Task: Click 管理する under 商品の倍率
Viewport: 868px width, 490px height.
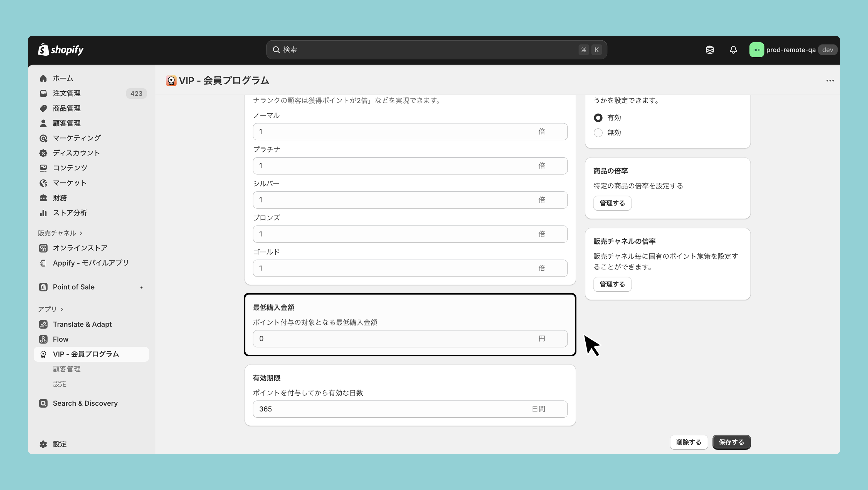Action: coord(612,203)
